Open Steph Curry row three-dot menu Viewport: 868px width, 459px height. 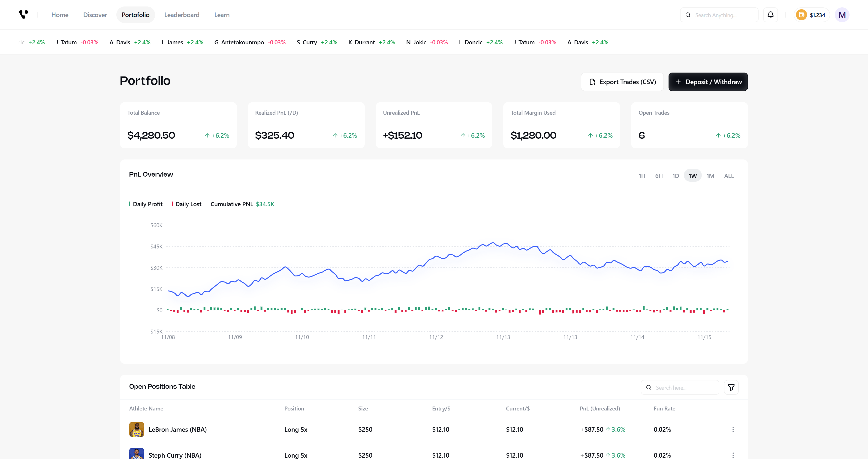(x=733, y=455)
